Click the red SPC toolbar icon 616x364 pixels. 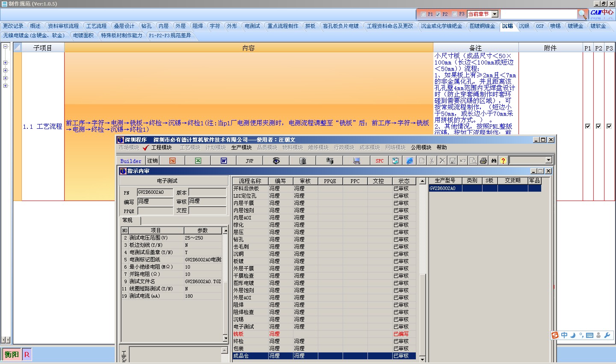pyautogui.click(x=379, y=161)
